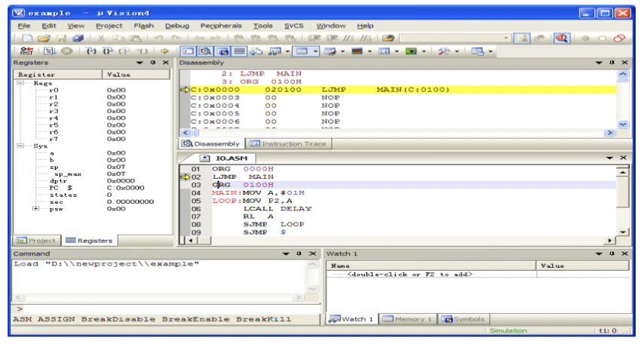Click the Disassembly scroll down arrow
The width and height of the screenshot is (644, 344).
[623, 124]
